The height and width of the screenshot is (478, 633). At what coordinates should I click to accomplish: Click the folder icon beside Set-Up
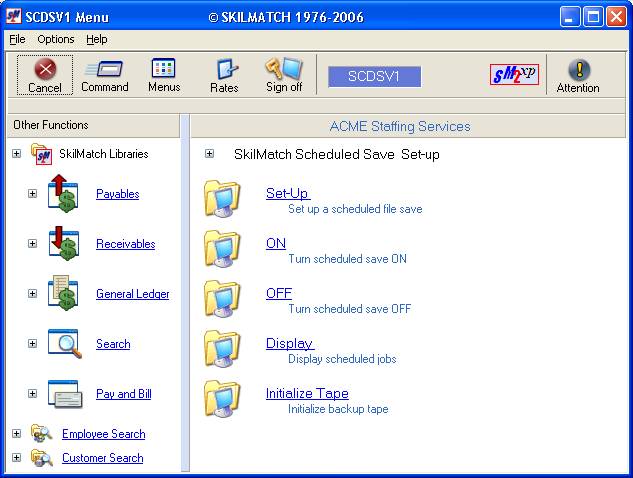[x=222, y=199]
